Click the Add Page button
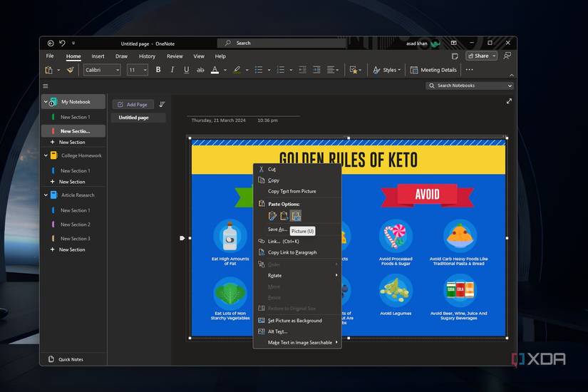The image size is (588, 392). click(x=133, y=105)
